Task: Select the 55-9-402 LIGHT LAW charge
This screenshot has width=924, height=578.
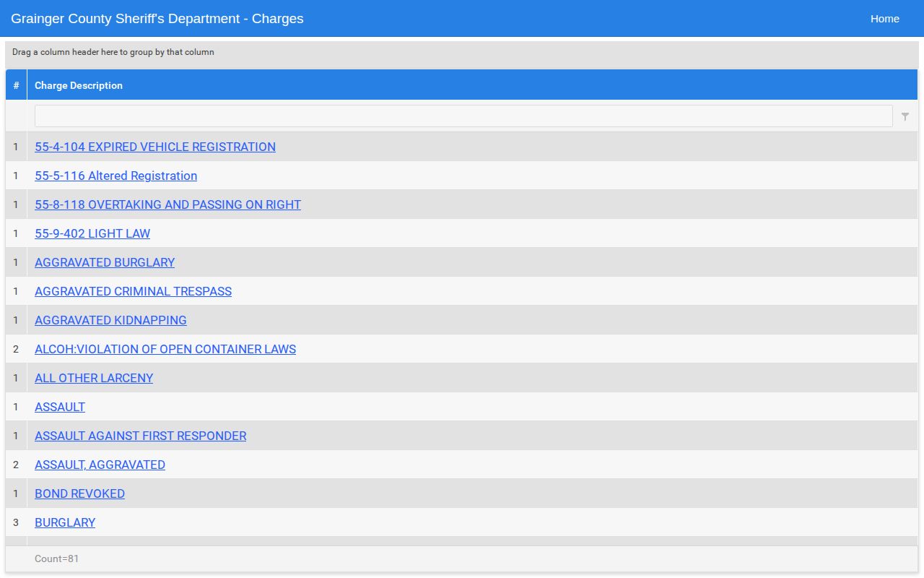Action: (x=92, y=233)
